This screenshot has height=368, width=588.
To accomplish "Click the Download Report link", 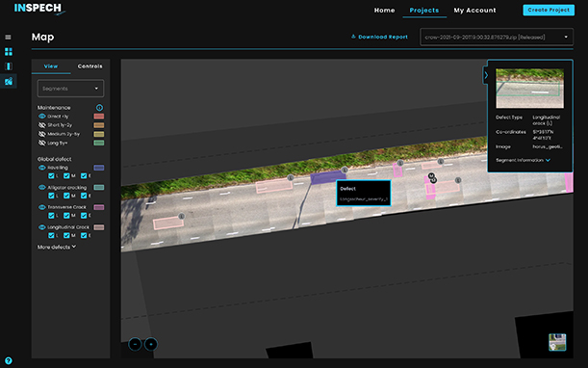I will [x=379, y=37].
